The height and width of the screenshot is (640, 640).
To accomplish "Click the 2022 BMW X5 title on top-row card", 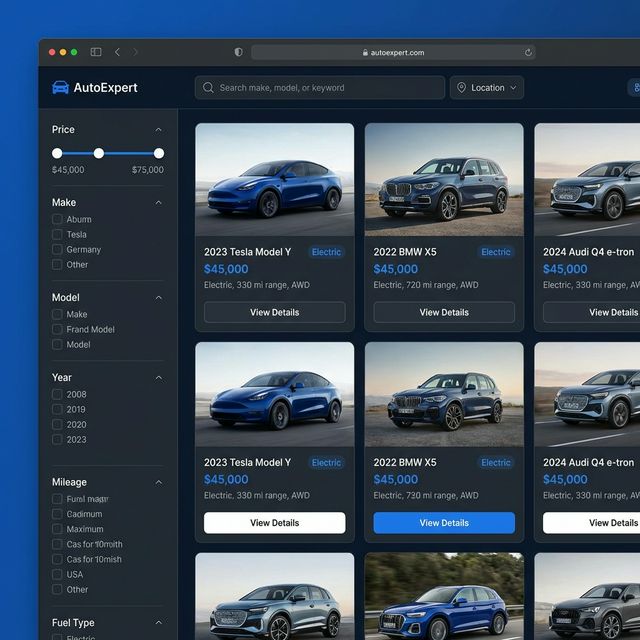I will tap(405, 252).
